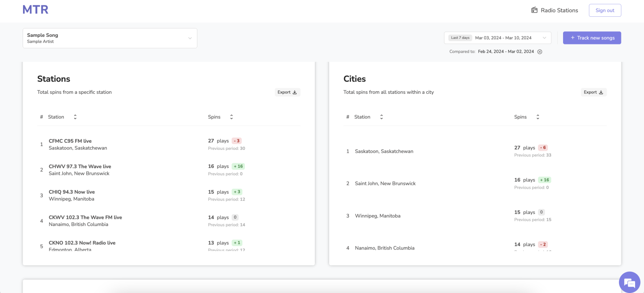Sort Stations table by Spins column

click(231, 117)
